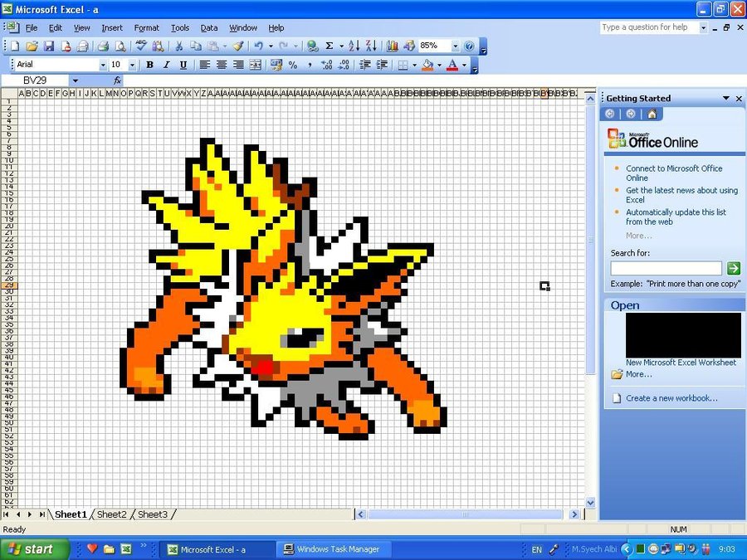This screenshot has width=747, height=560.
Task: Click the Create a new workbook link
Action: point(671,398)
